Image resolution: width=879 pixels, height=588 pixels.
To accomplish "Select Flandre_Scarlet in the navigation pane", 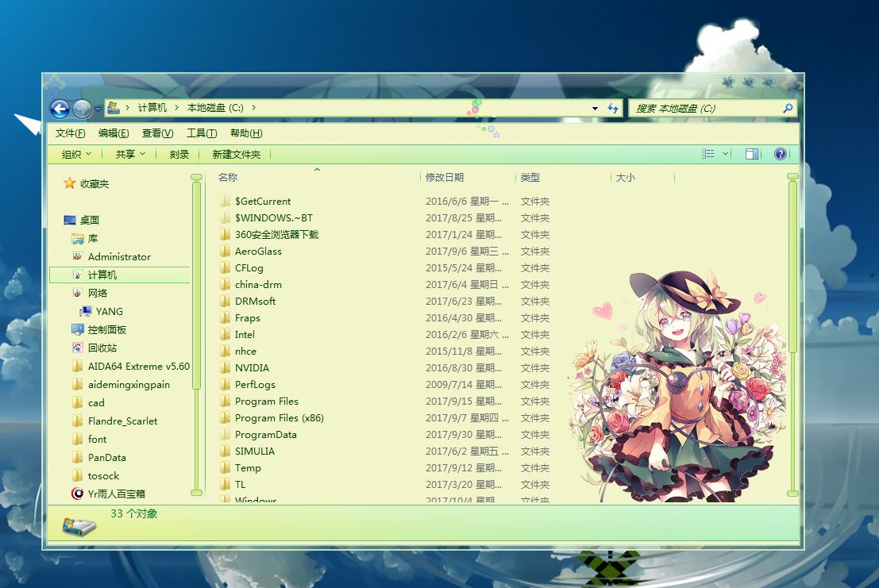I will pyautogui.click(x=122, y=421).
